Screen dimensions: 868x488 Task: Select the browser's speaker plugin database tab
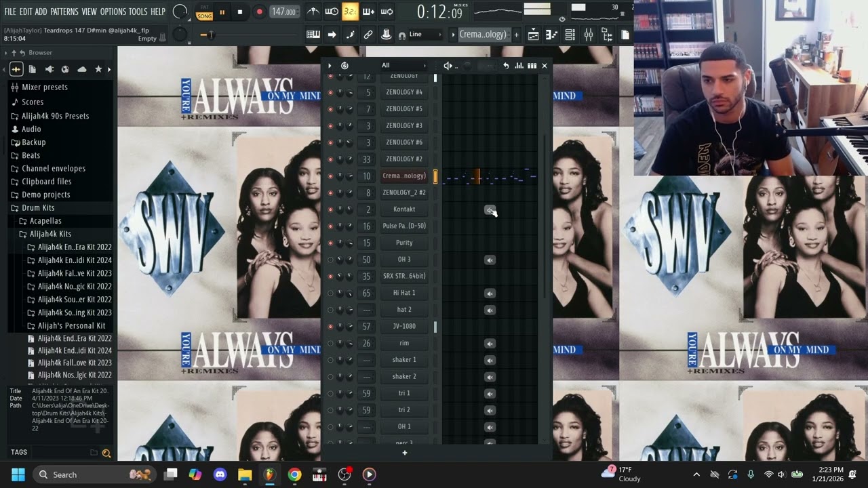pos(49,69)
